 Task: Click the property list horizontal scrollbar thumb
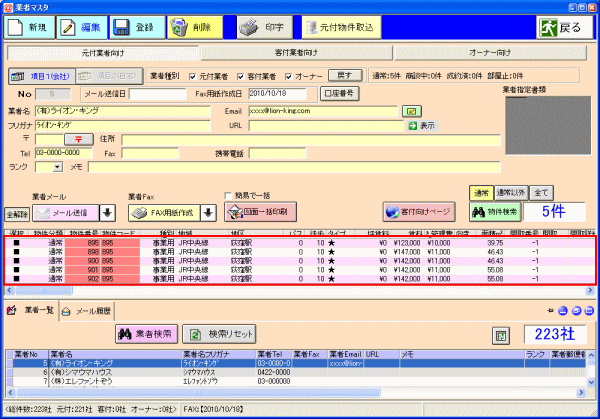[44, 291]
